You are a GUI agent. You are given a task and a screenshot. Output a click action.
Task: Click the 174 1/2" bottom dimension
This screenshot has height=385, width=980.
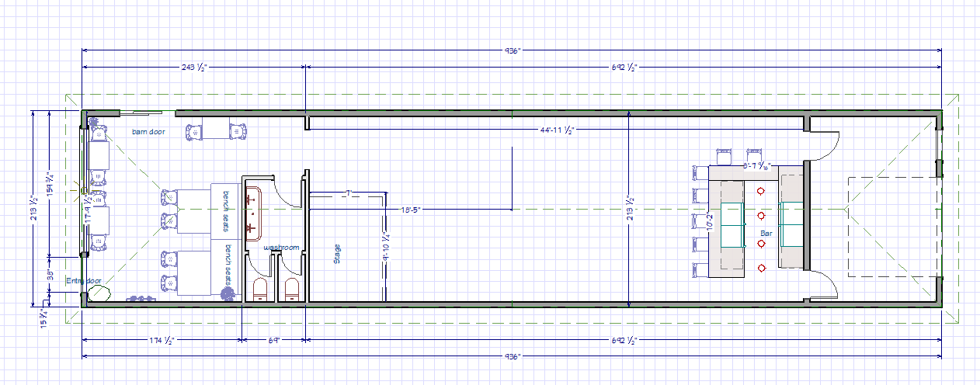(160, 340)
